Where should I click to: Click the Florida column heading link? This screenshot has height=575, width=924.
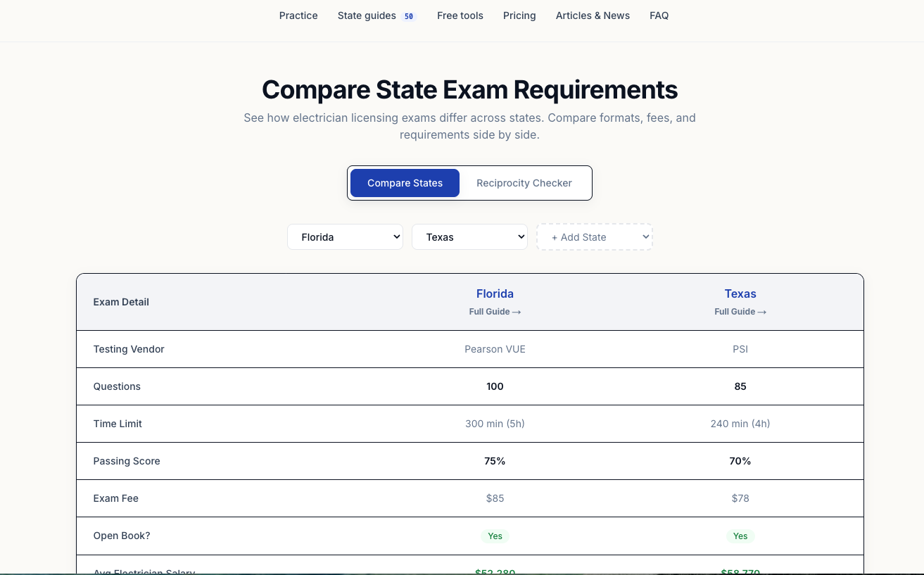tap(495, 293)
